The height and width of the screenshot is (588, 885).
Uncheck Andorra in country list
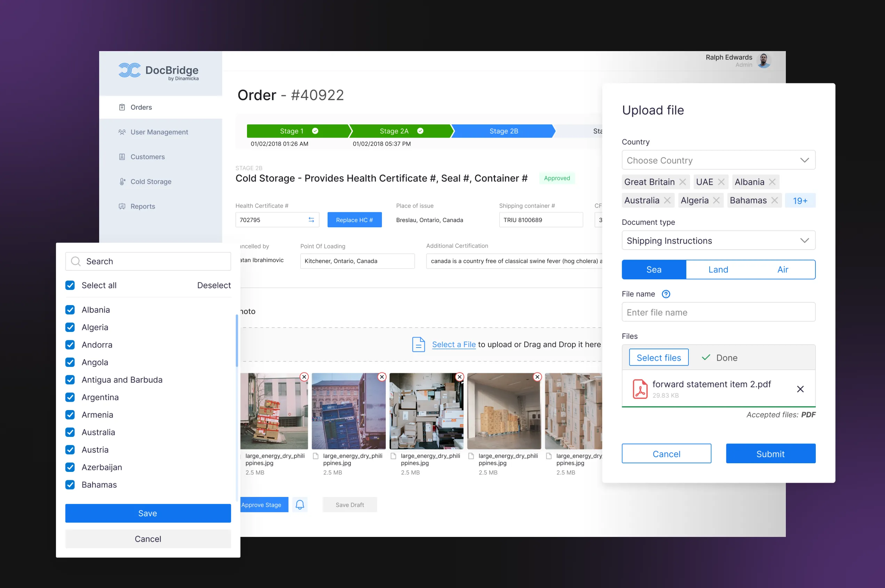tap(70, 345)
